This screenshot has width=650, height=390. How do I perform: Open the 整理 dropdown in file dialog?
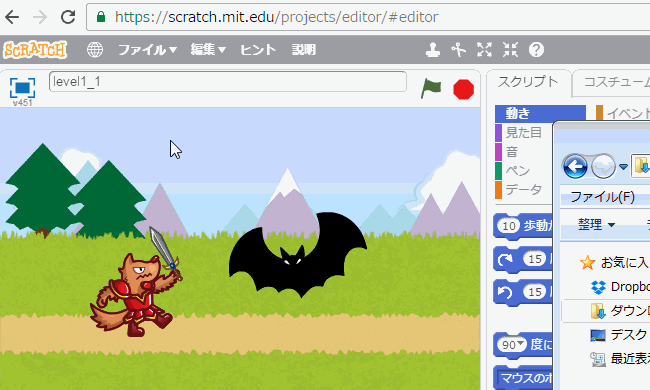tap(596, 225)
